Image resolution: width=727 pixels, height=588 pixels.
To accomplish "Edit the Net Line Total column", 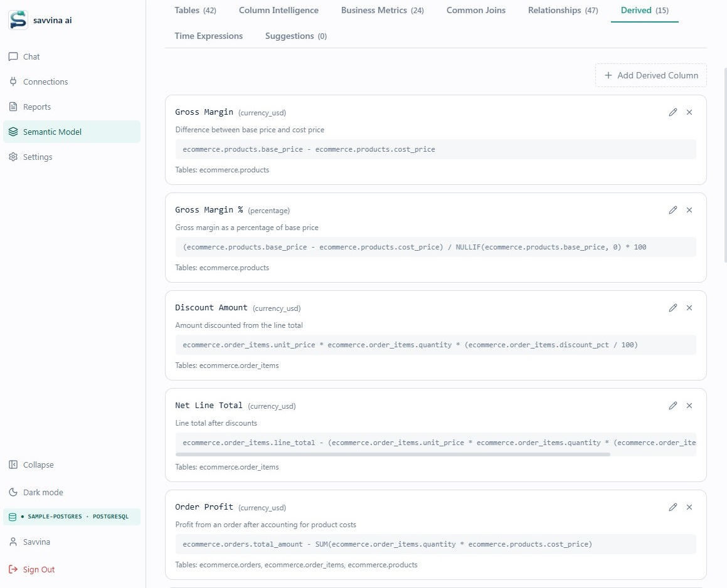I will (x=673, y=406).
